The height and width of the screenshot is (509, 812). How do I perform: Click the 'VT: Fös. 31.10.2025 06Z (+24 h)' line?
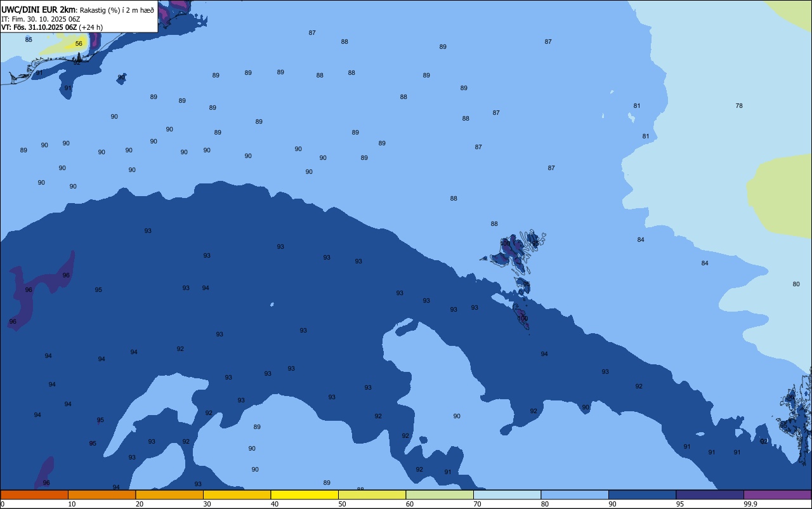(52, 27)
